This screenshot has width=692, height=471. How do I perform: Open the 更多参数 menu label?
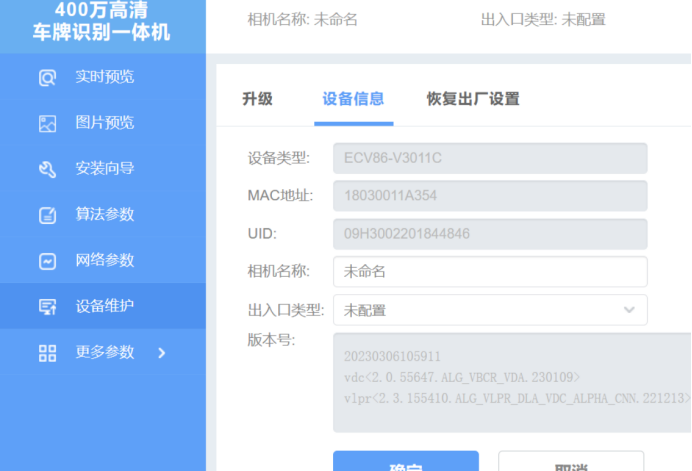(x=105, y=352)
